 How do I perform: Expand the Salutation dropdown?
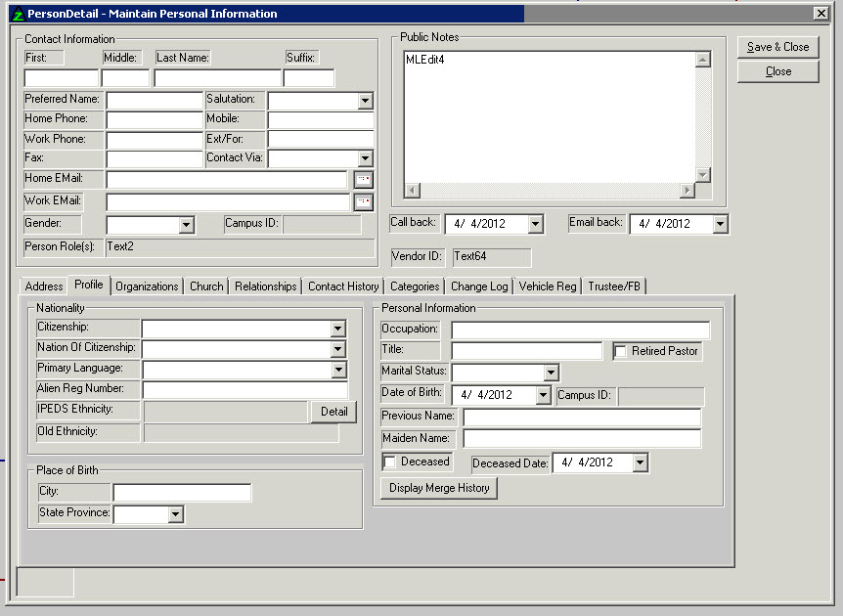[365, 101]
